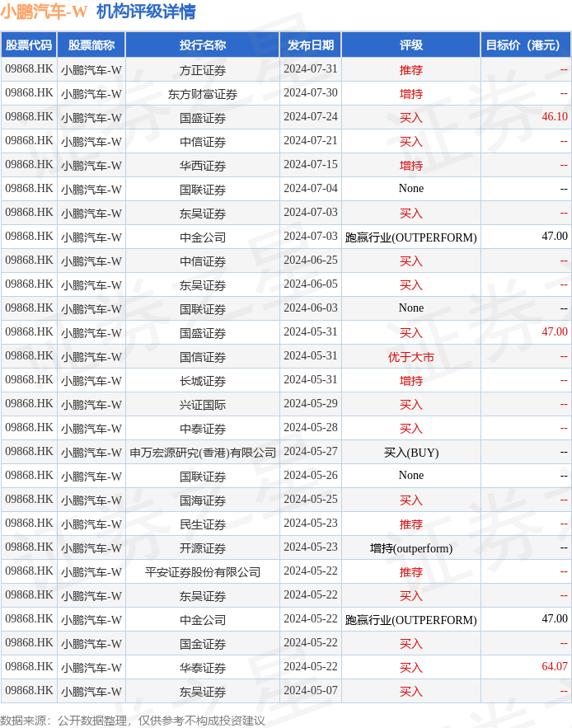Click 跑赢行业(OUTPERFORM) in the 2024-05-22 row

(x=411, y=620)
